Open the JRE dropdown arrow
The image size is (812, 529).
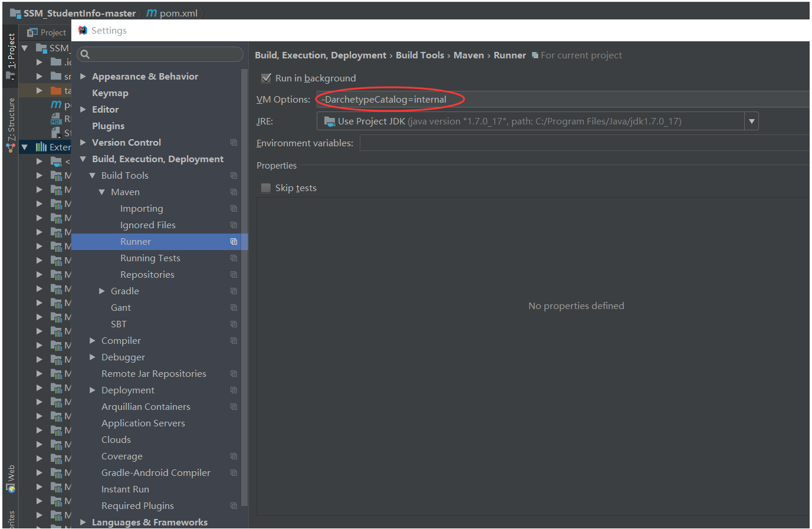click(751, 121)
